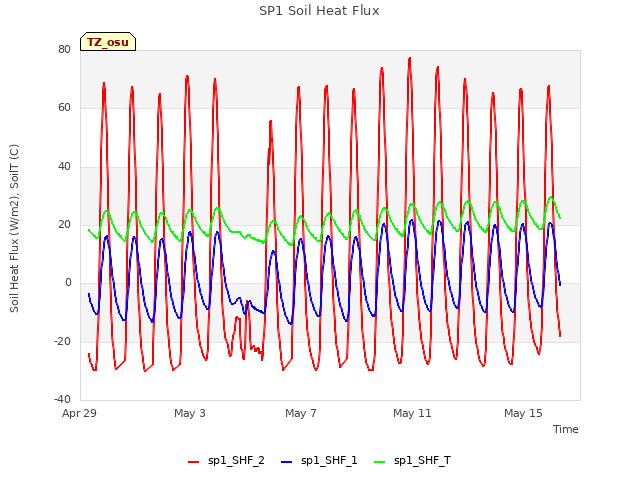The height and width of the screenshot is (480, 640).
Task: Click the red sp1_SHF_2 legend swatch
Action: 193,462
